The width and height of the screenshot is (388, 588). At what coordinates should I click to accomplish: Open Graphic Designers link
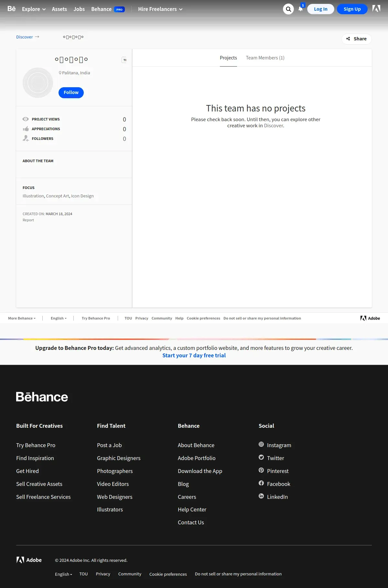click(x=119, y=458)
